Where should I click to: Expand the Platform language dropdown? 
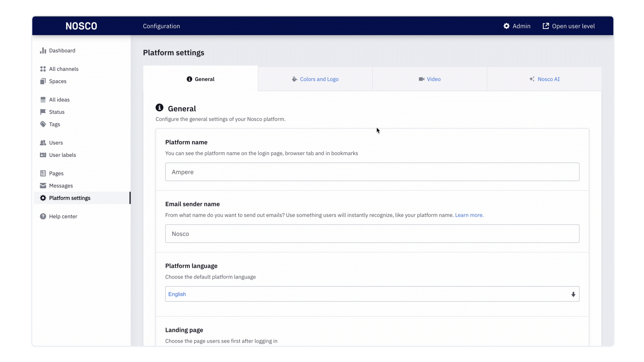point(573,294)
